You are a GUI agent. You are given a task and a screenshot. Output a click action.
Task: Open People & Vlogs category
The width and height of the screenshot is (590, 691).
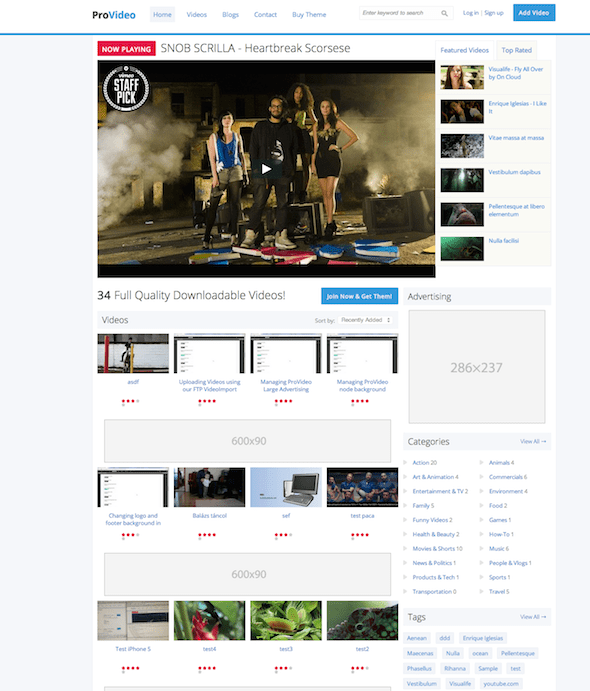(510, 563)
